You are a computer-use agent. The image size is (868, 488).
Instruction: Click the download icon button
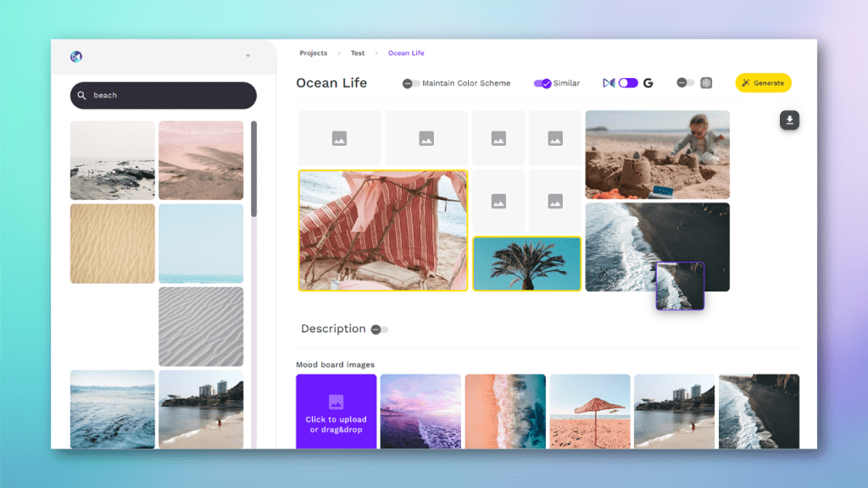coord(789,120)
